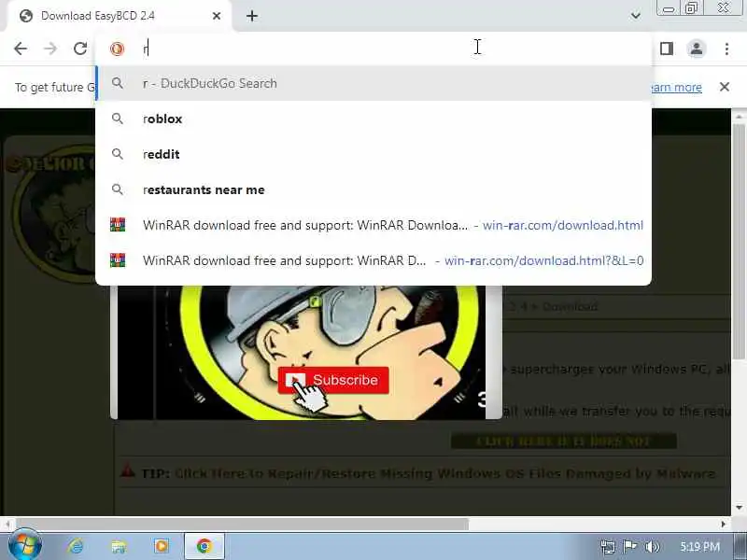Click the WinRAR icon of the ?&L=0 suggestion

118,260
